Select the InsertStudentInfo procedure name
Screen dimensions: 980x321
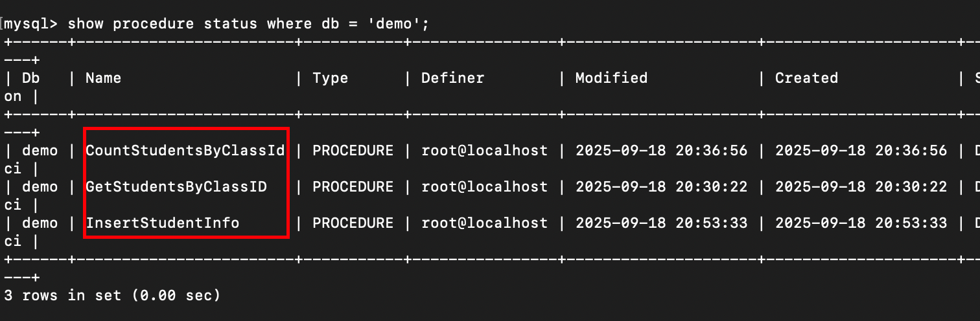pos(162,223)
